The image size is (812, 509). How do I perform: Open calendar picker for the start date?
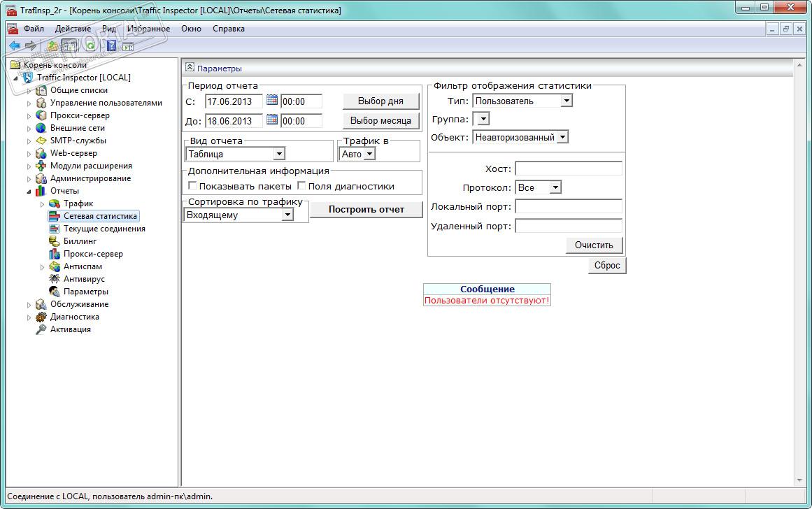point(272,100)
